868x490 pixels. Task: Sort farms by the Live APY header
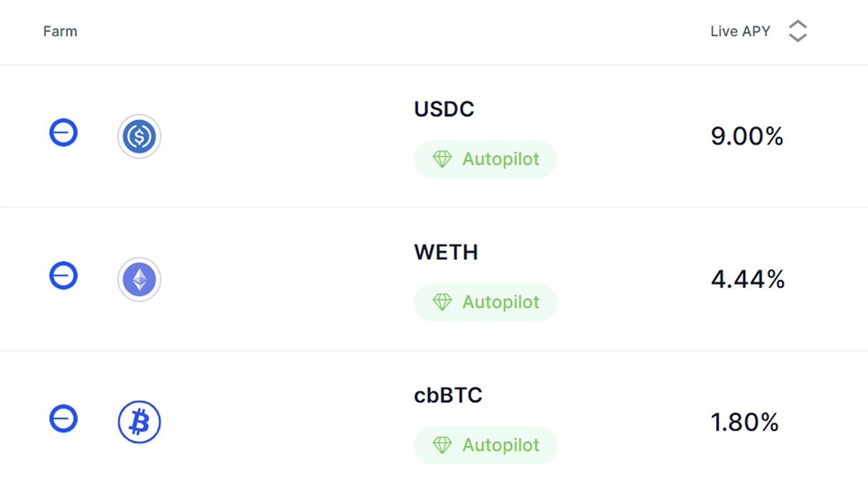coord(740,31)
